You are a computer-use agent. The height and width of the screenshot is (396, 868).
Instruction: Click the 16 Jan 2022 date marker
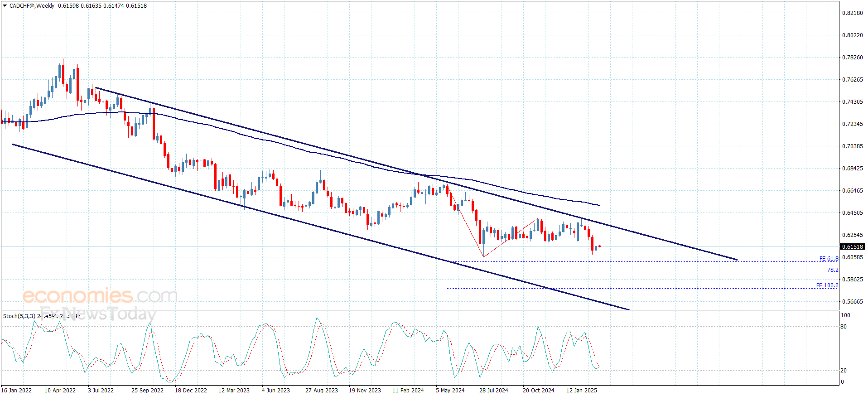pyautogui.click(x=16, y=390)
